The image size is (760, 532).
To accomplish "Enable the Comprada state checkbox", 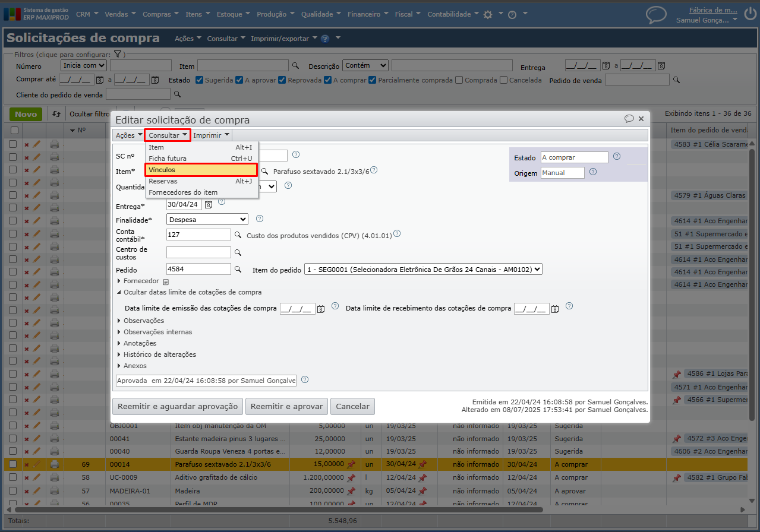I will (x=459, y=80).
